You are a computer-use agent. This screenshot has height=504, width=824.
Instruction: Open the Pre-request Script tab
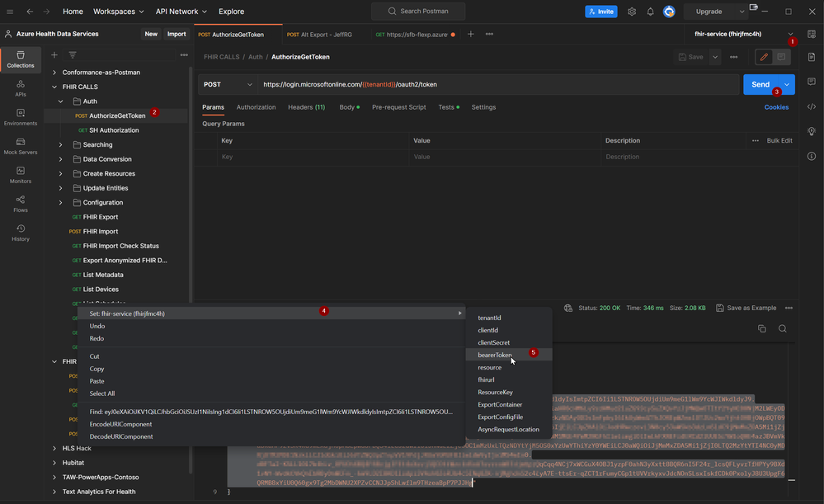[x=399, y=107]
